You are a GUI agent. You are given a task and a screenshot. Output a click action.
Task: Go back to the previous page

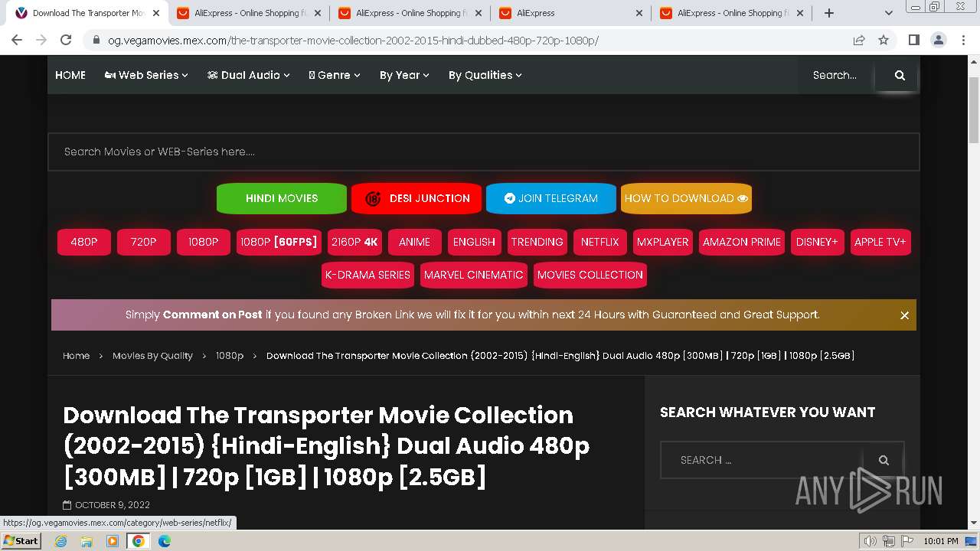pyautogui.click(x=17, y=40)
